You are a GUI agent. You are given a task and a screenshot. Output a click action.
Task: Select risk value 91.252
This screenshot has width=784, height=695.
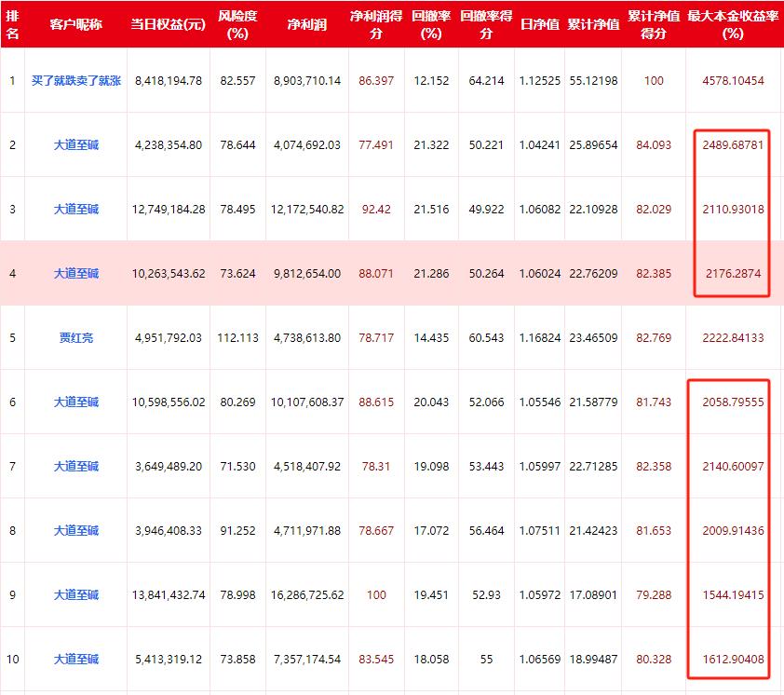pyautogui.click(x=237, y=531)
